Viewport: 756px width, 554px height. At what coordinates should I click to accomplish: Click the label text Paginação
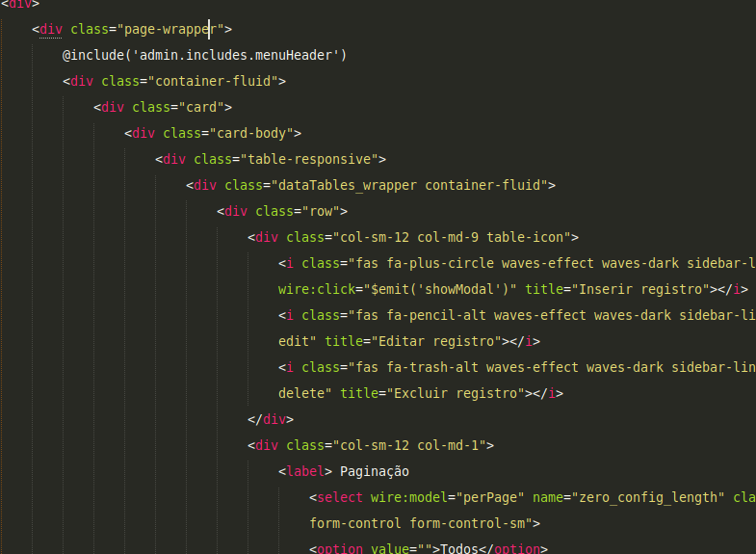pyautogui.click(x=375, y=471)
